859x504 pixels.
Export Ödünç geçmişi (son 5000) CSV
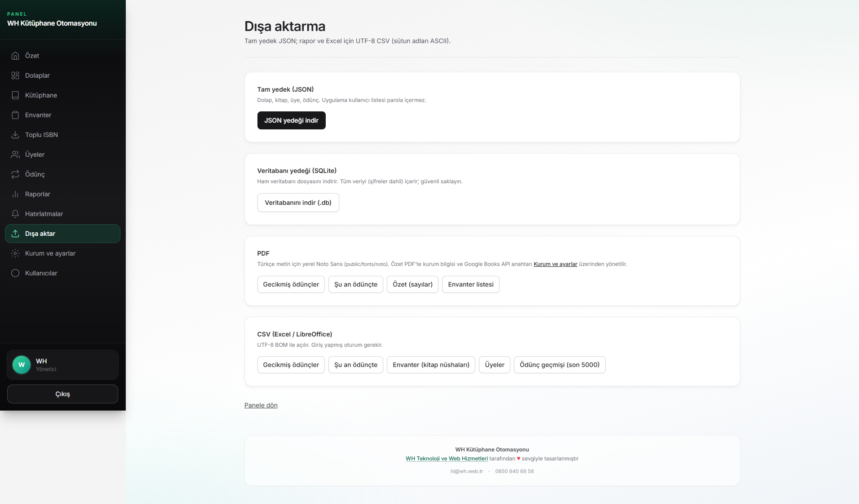pos(559,365)
